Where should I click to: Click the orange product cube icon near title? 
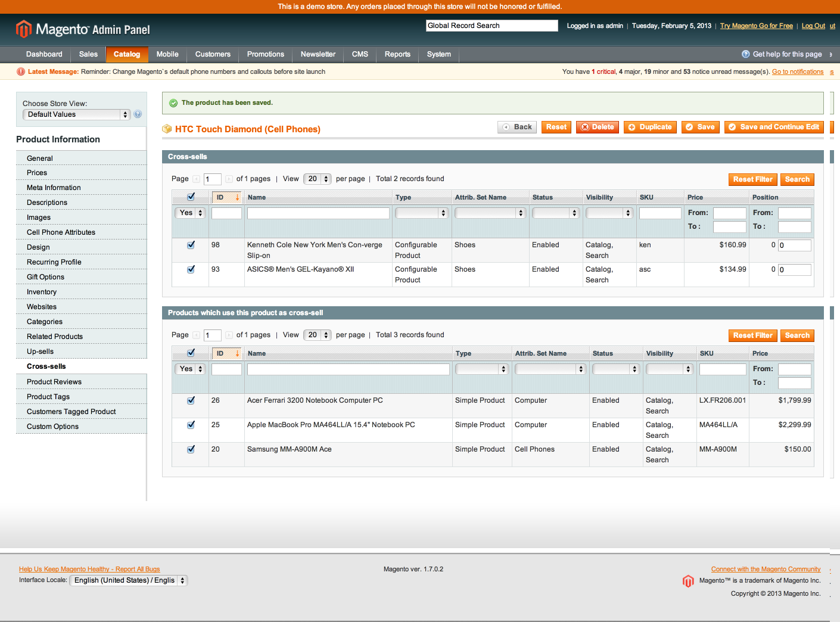[167, 129]
